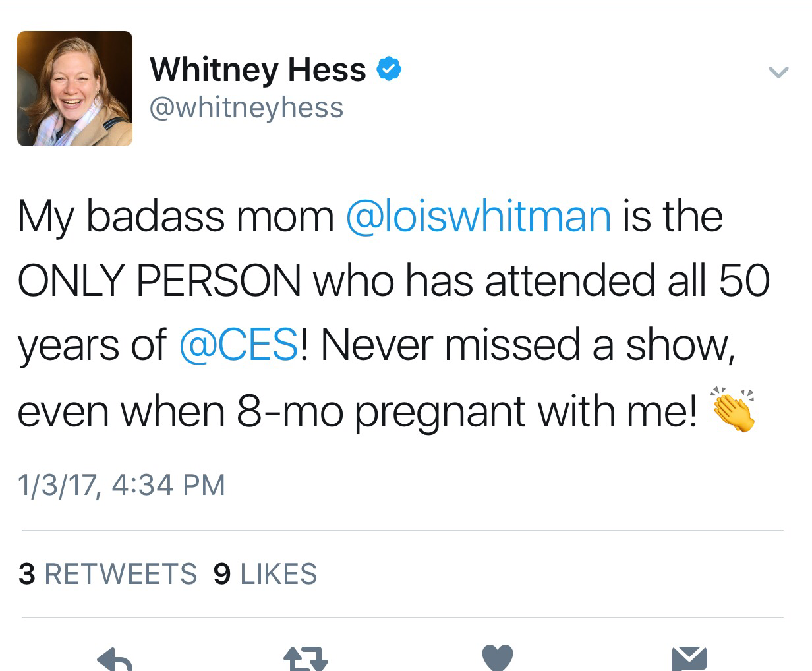Open the tweet options chevron menu
The image size is (812, 671).
pyautogui.click(x=778, y=72)
